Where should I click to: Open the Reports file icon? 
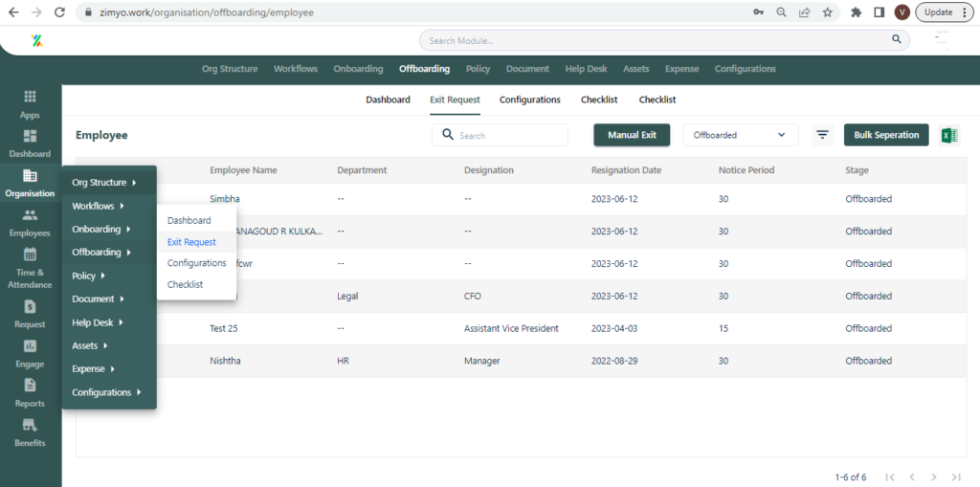click(x=30, y=385)
